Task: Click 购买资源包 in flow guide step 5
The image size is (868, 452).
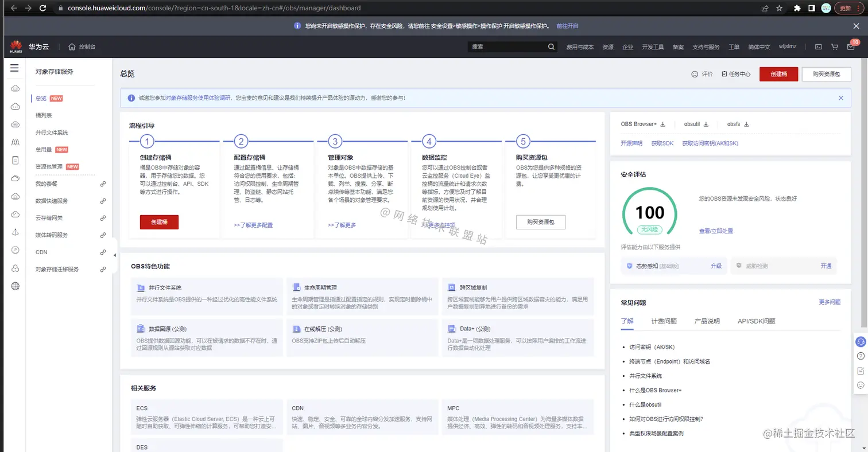Action: point(541,222)
